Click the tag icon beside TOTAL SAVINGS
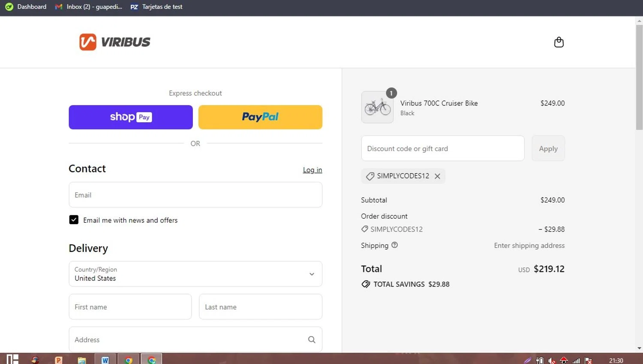This screenshot has height=364, width=643. [366, 284]
